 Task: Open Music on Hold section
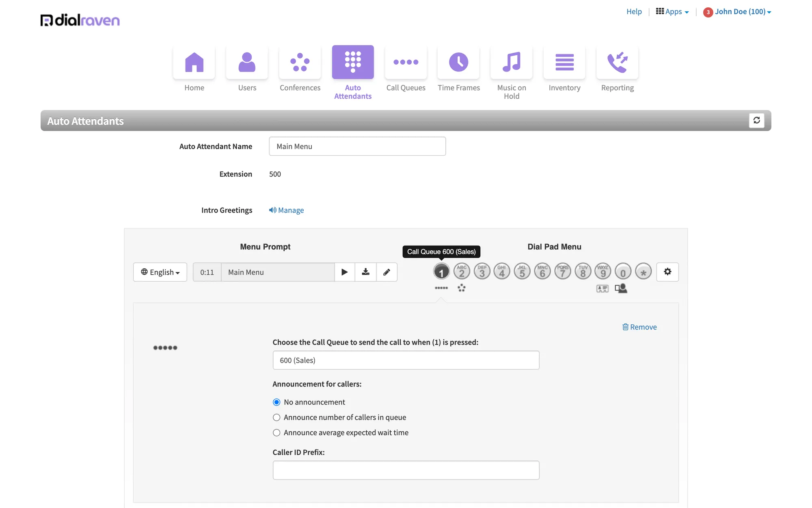[x=512, y=62]
